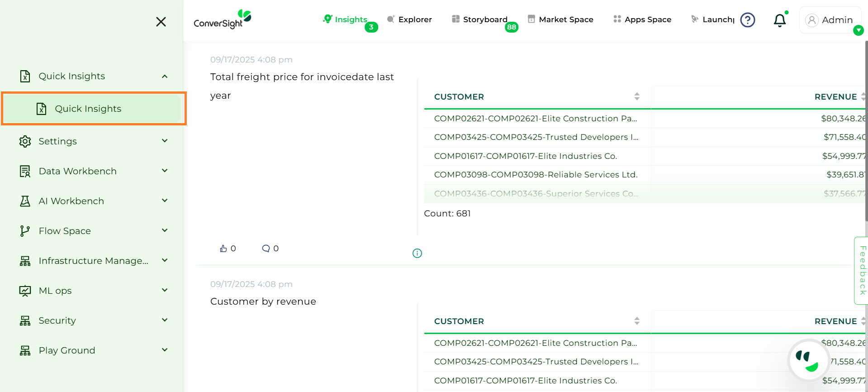Click the info icon below first insight

point(417,253)
